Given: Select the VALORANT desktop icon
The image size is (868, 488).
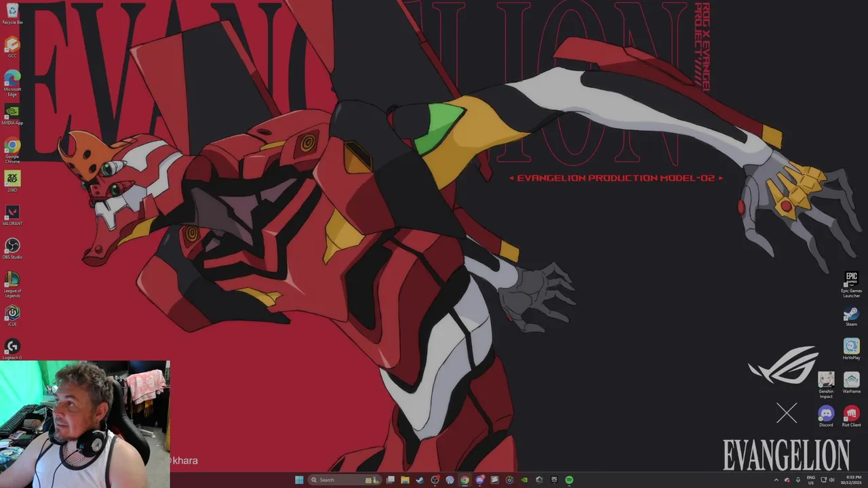Looking at the screenshot, I should point(12,215).
